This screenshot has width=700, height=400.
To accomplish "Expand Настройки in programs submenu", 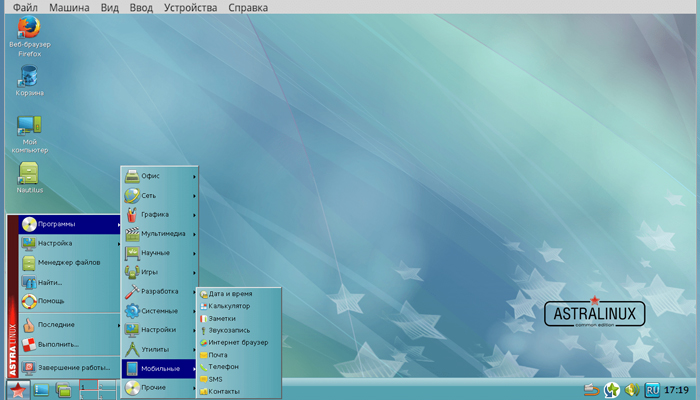I will (x=160, y=330).
